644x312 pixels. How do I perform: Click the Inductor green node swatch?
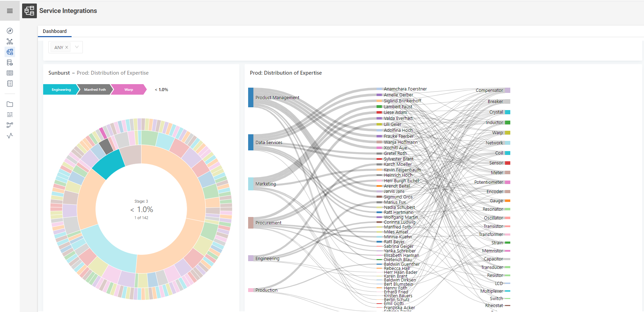507,122
